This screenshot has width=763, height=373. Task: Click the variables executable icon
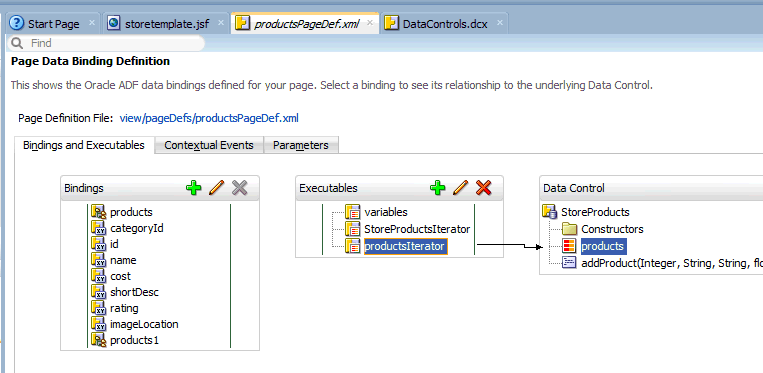coord(353,212)
